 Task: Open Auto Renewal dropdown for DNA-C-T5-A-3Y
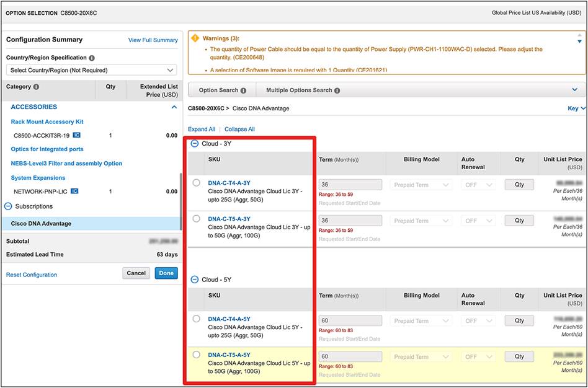478,221
